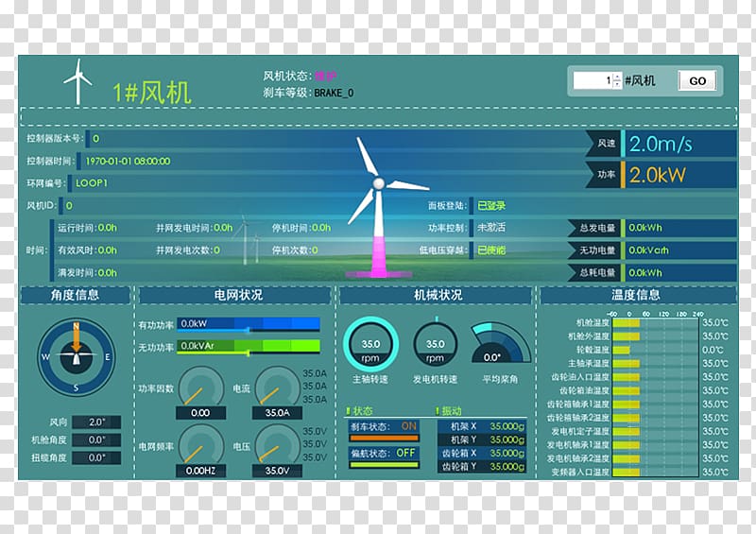The width and height of the screenshot is (756, 534).
Task: Click the 满发时间 0.0h entry
Action: (87, 272)
